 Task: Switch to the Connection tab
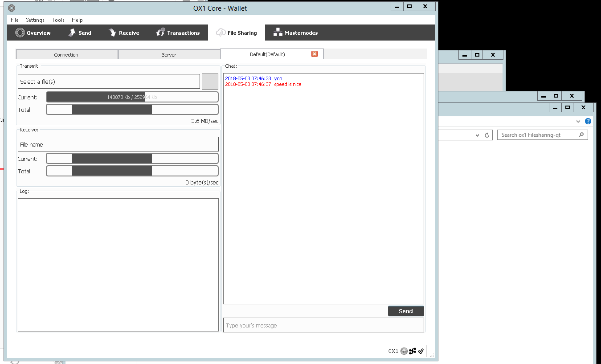pos(66,54)
